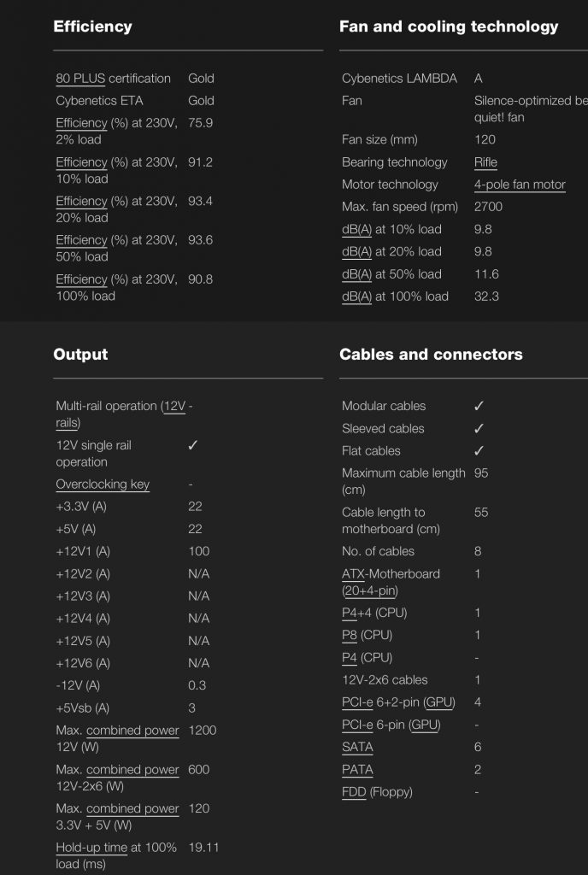Click the Flat cables checkmark

coord(479,450)
